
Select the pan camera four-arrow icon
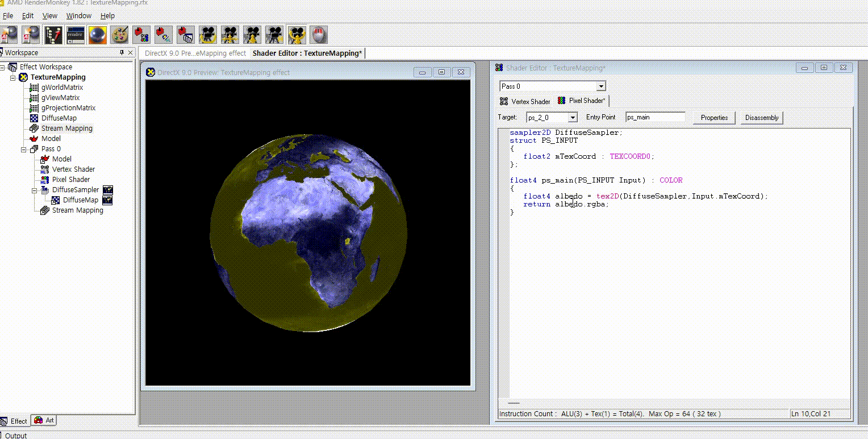230,35
